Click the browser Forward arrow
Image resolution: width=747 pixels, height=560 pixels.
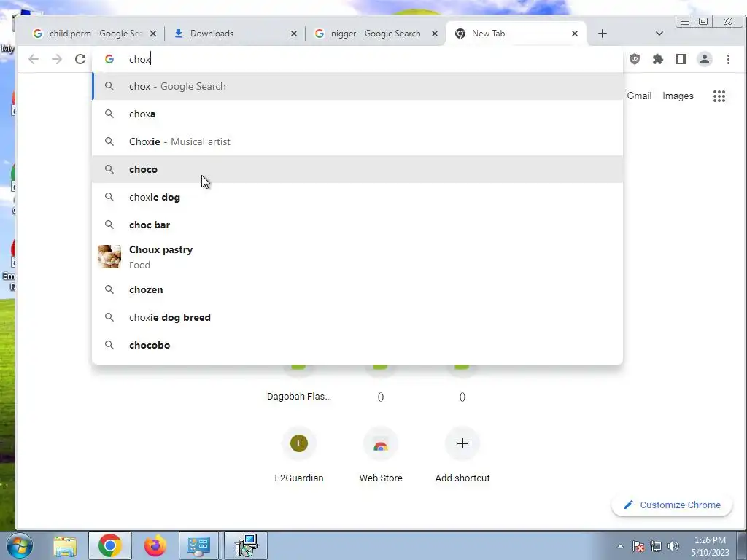[x=57, y=59]
